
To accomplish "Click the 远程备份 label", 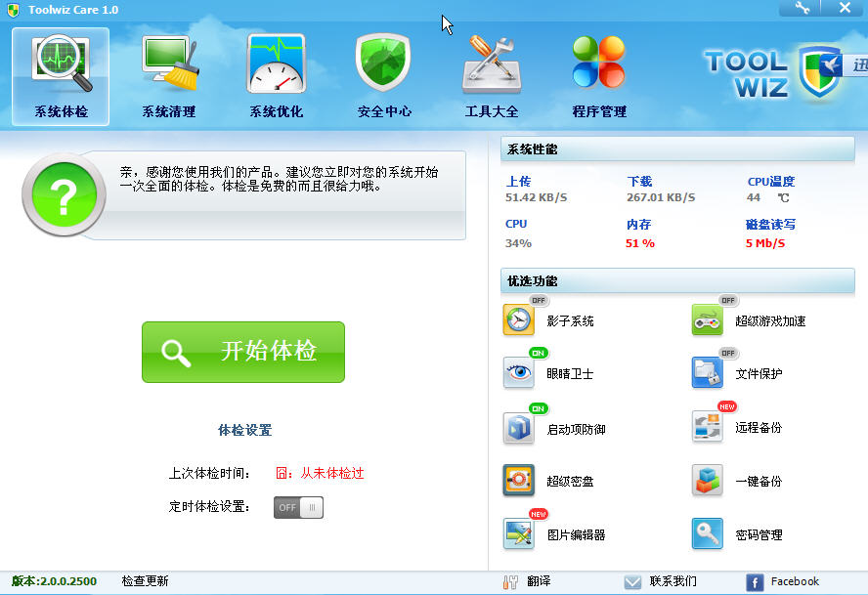I will 759,427.
